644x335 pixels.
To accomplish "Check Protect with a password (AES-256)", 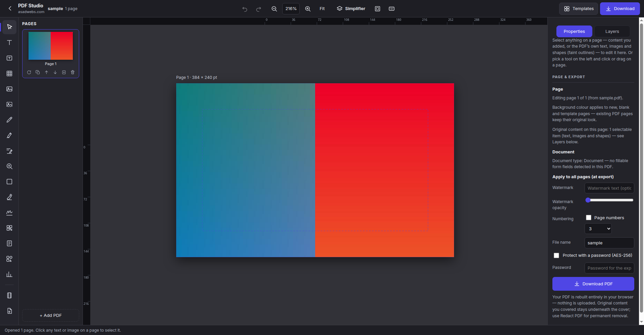I will pyautogui.click(x=556, y=255).
